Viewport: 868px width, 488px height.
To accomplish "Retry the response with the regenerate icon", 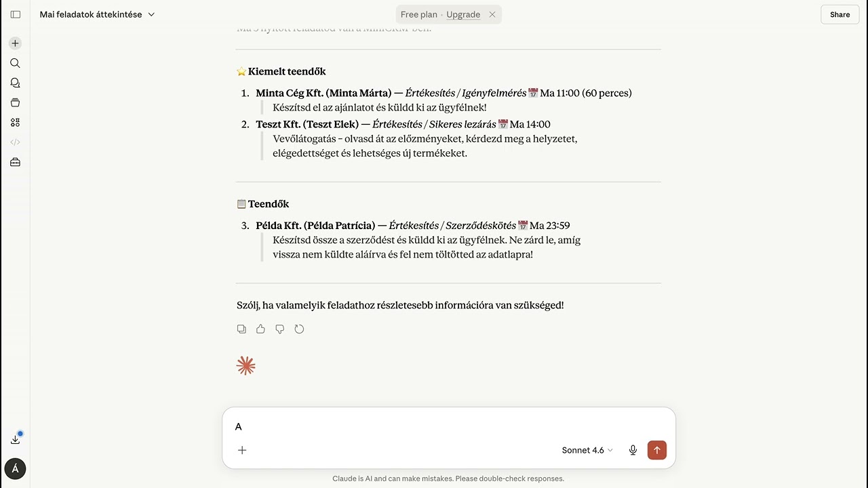I will pyautogui.click(x=299, y=329).
